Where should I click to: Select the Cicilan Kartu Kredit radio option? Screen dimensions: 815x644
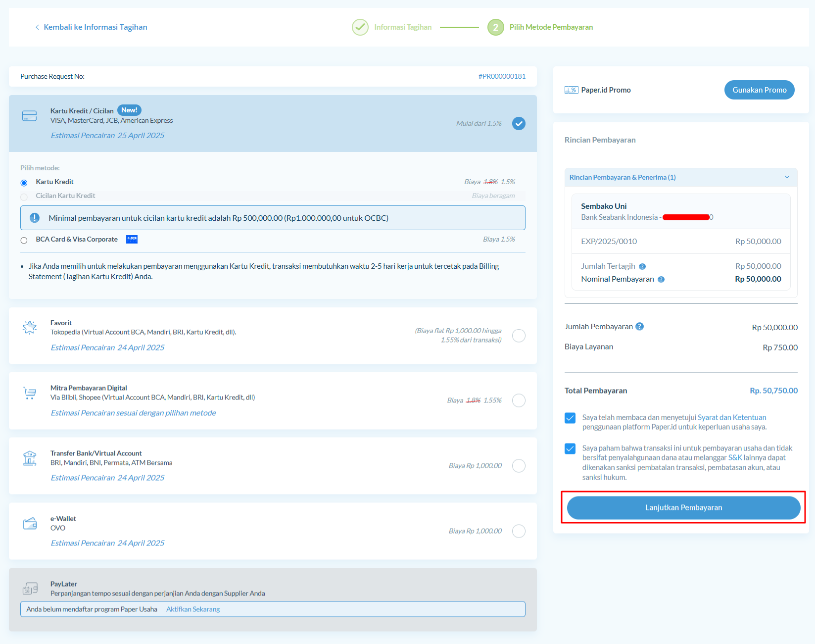(24, 197)
